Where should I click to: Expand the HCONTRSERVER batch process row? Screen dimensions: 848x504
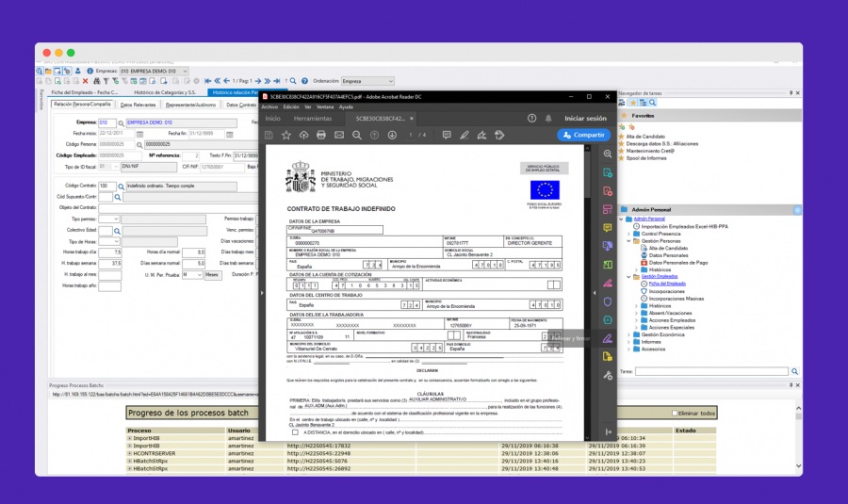coord(130,453)
